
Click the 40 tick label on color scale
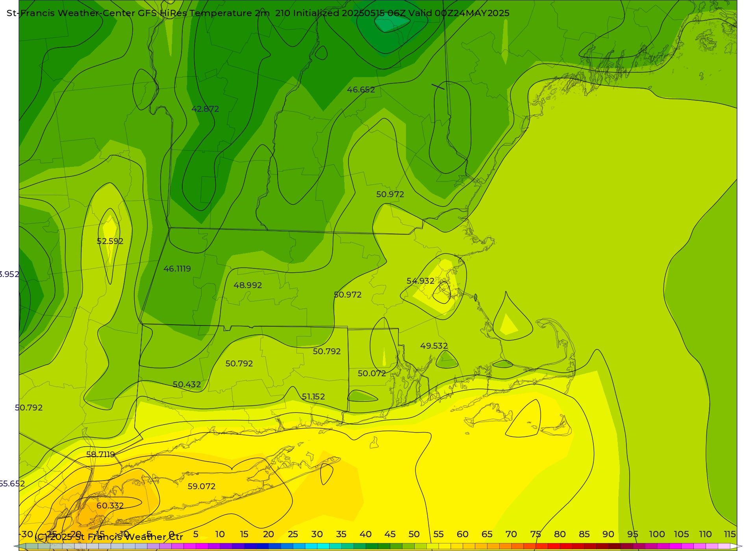click(x=365, y=534)
